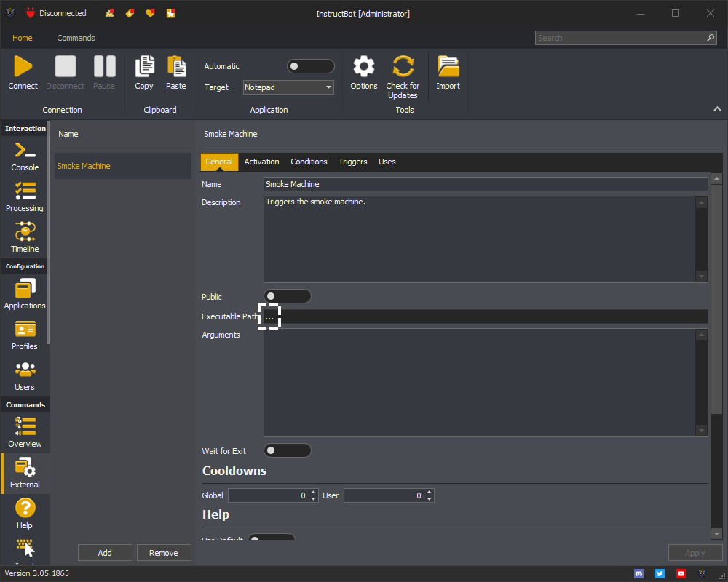728x582 pixels.
Task: Switch to the Commands ribbon tab
Action: pyautogui.click(x=76, y=38)
